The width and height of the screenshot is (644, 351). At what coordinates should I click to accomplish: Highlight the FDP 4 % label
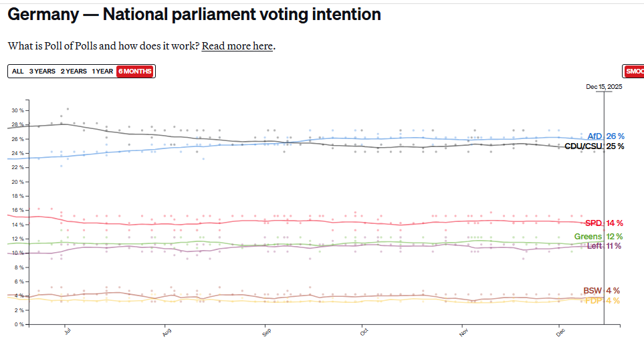click(602, 301)
